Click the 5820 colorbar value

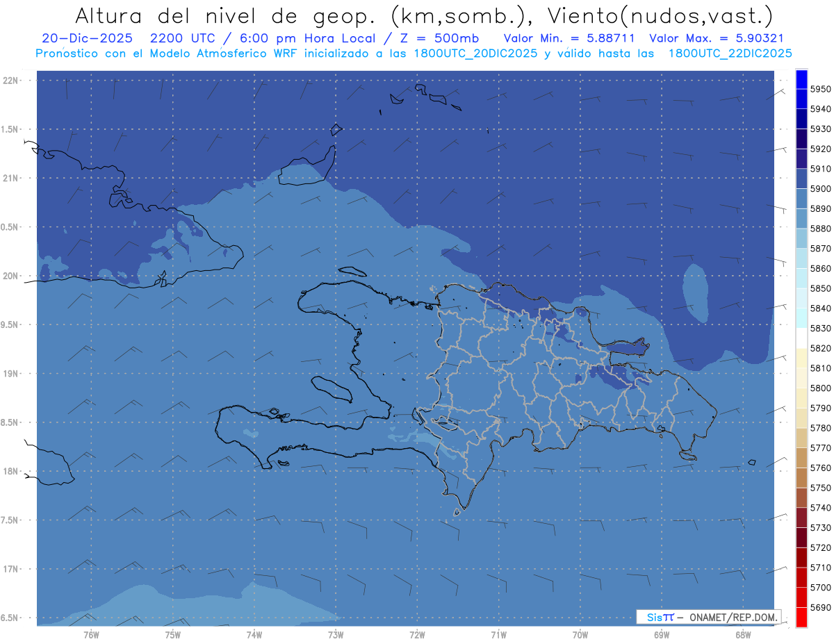[820, 348]
